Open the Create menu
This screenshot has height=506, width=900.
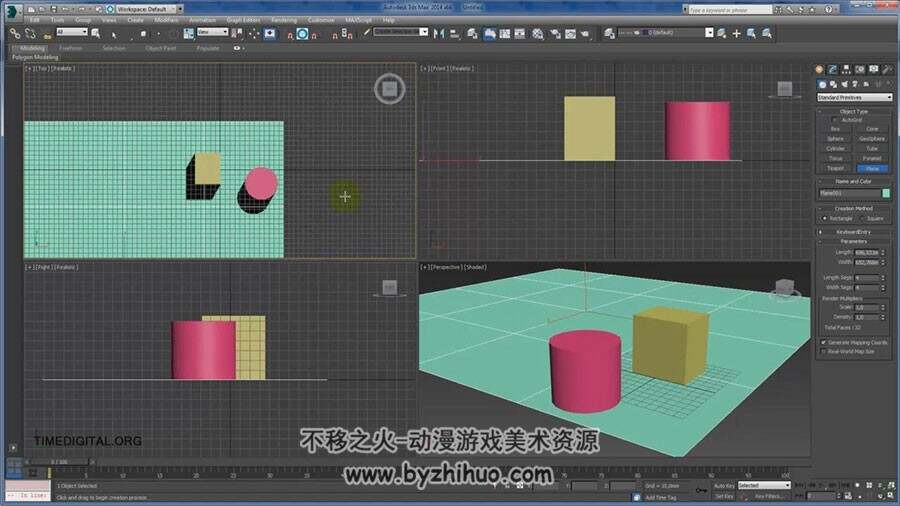135,20
